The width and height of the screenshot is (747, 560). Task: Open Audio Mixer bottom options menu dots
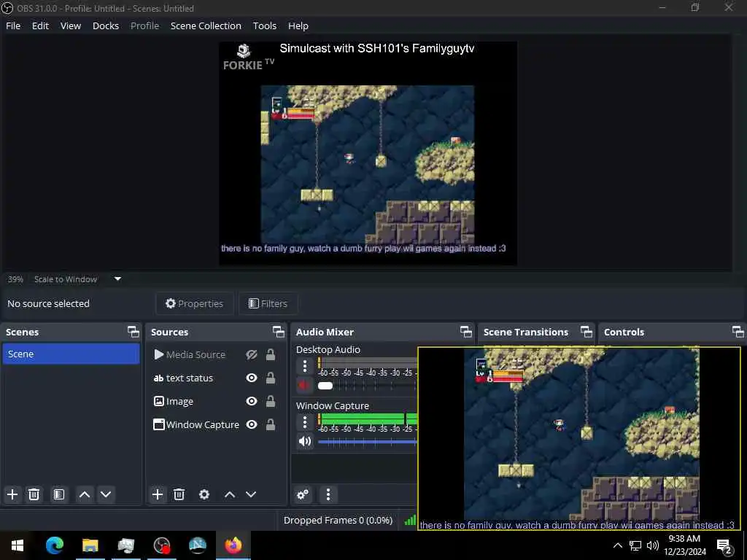pyautogui.click(x=328, y=494)
